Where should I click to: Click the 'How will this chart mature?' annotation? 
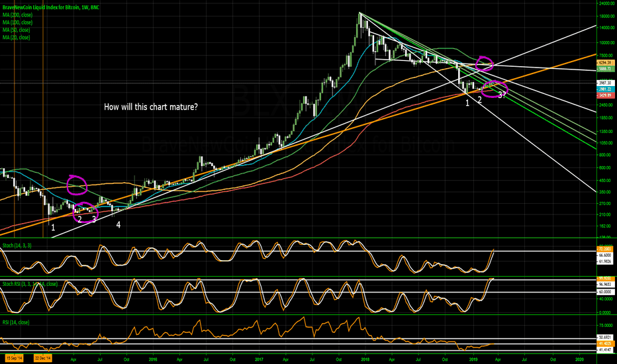coord(151,107)
